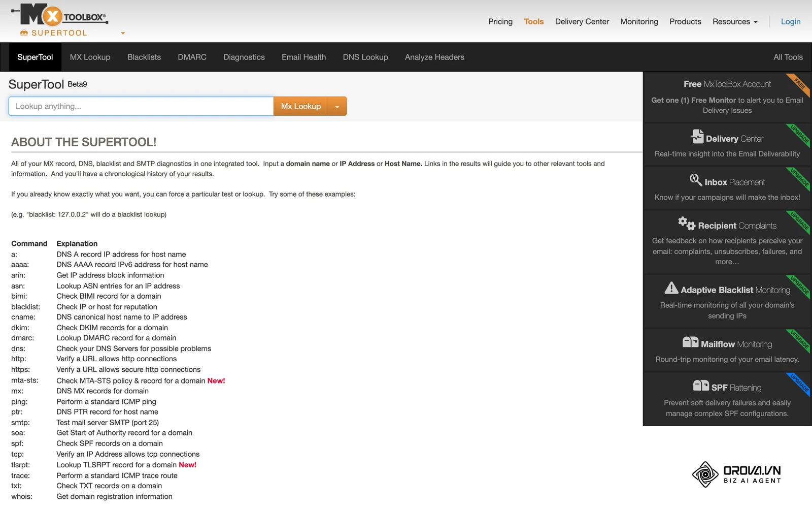Click the mta-sts: command

click(24, 380)
